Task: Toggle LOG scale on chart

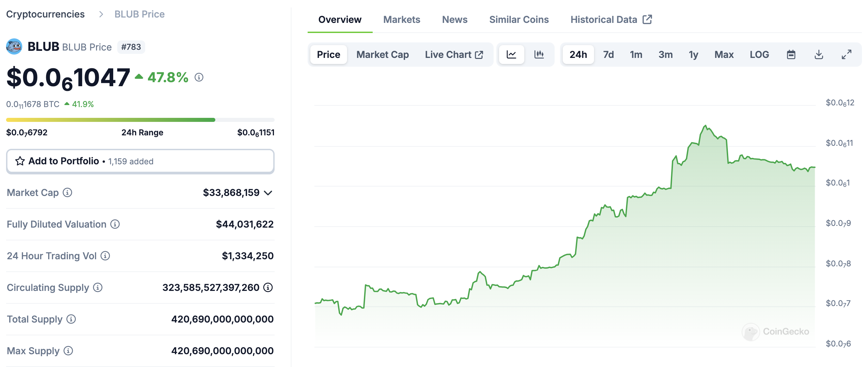Action: (759, 55)
